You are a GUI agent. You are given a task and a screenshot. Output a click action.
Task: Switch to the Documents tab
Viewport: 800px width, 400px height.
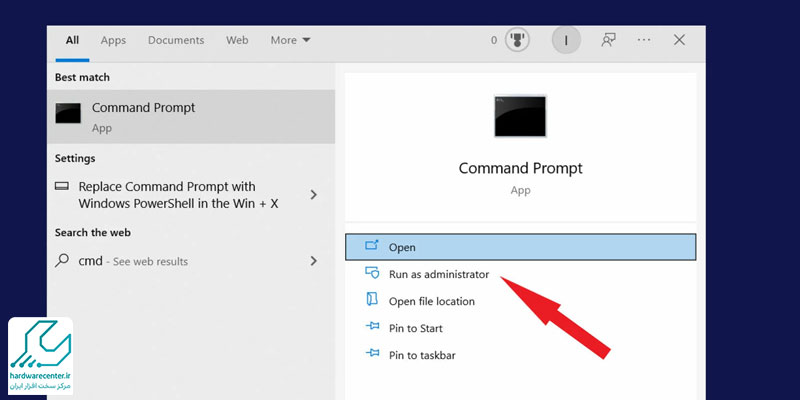[x=176, y=40]
